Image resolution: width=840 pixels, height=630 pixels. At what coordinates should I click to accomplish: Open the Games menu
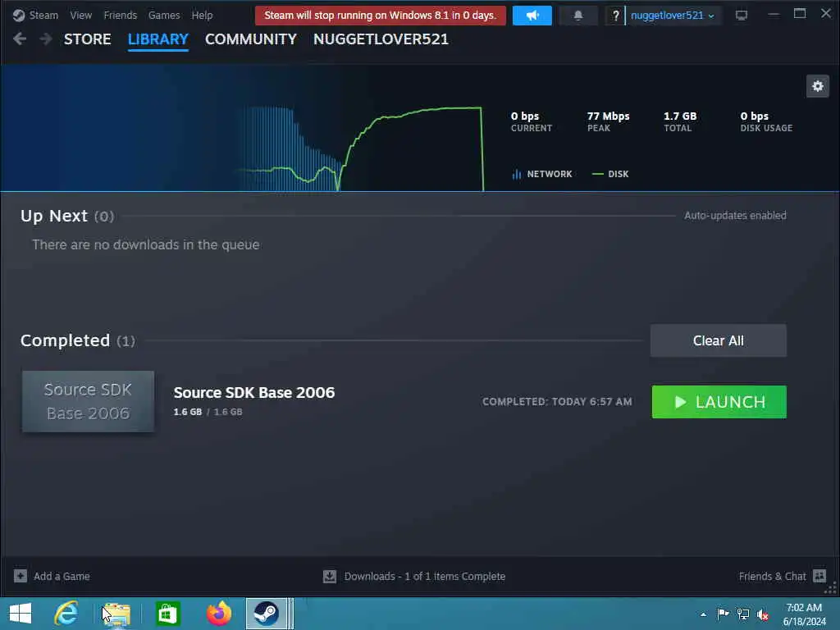click(164, 15)
